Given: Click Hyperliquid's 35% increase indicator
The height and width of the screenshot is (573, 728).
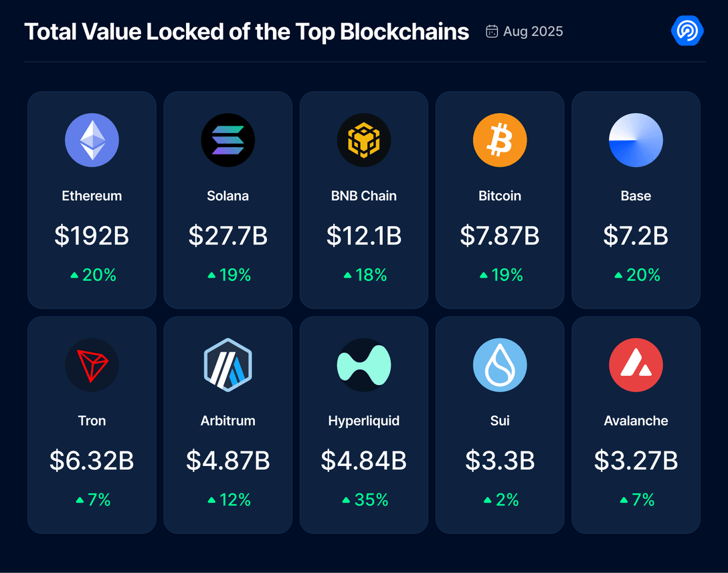Looking at the screenshot, I should click(365, 499).
